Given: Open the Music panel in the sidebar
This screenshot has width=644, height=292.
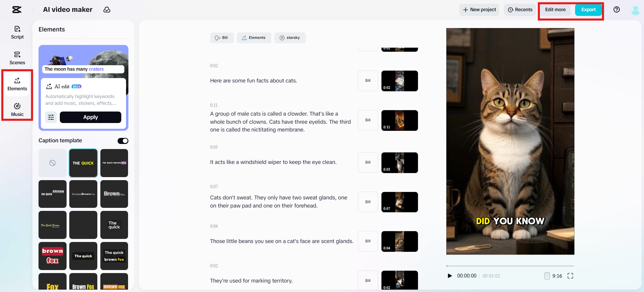Looking at the screenshot, I should [17, 110].
